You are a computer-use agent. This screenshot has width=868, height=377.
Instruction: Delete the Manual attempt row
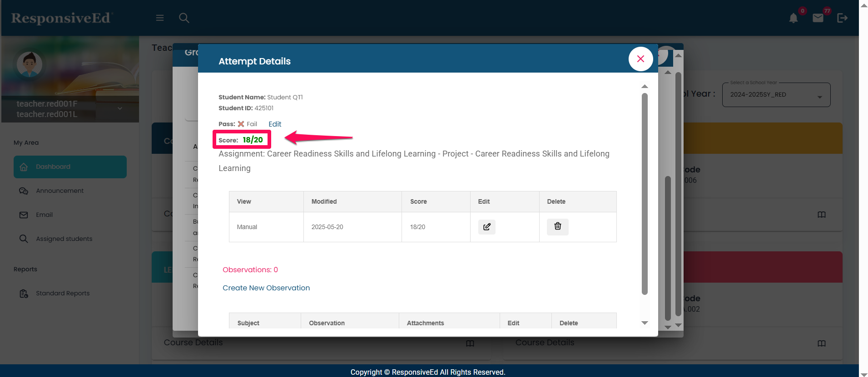(557, 226)
